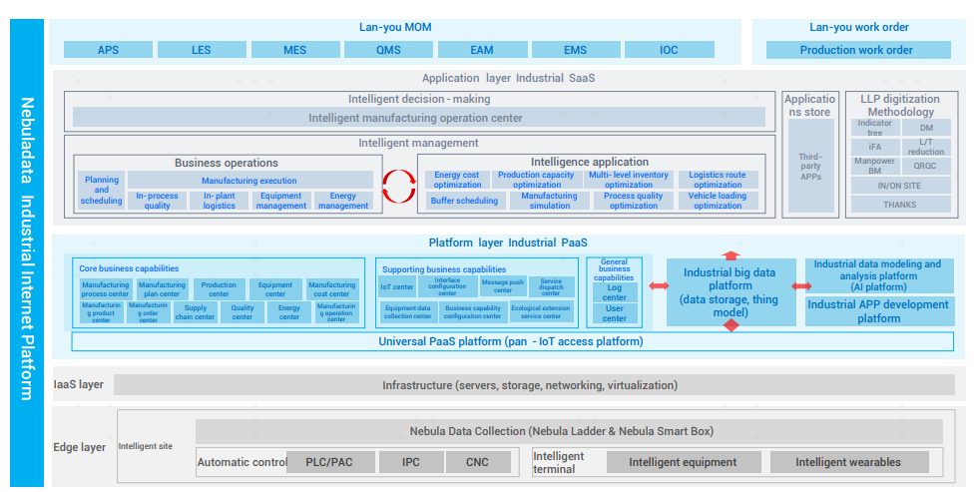
Task: Select Service dispatch center box
Action: pyautogui.click(x=551, y=287)
